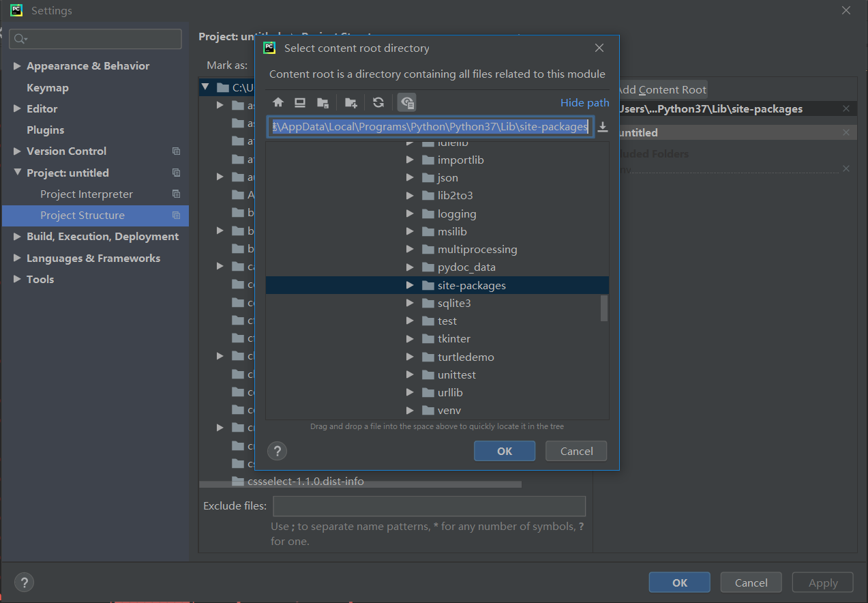868x603 pixels.
Task: Click the search magnifier icon in Settings
Action: [20, 39]
